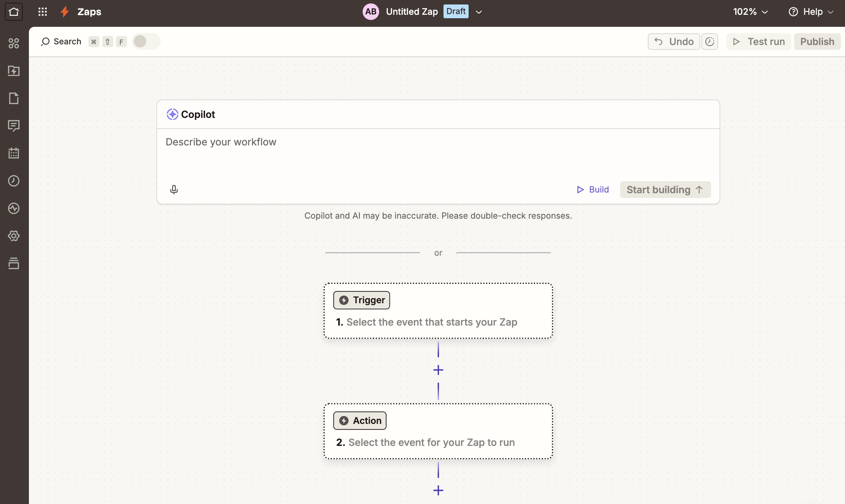Image resolution: width=845 pixels, height=504 pixels.
Task: Click the Publish button
Action: point(817,42)
